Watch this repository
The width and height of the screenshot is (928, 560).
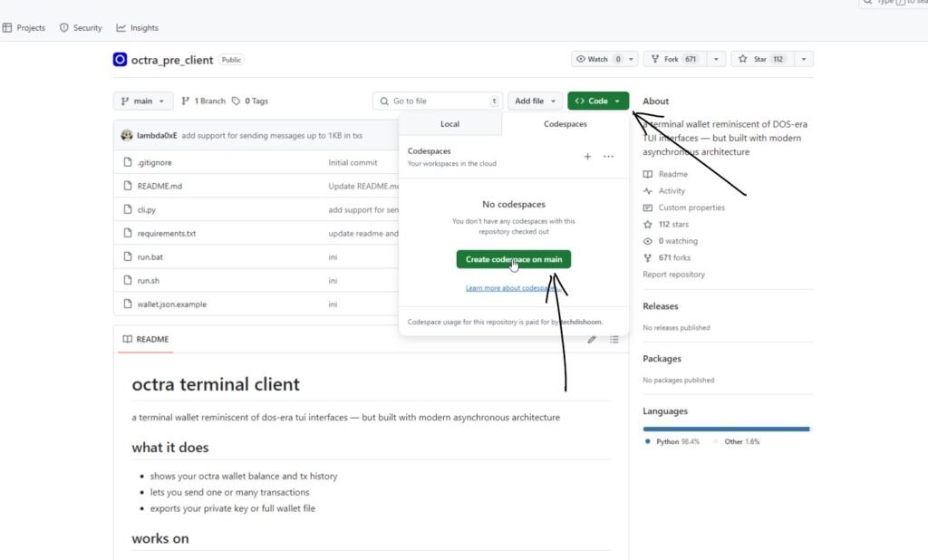(598, 59)
